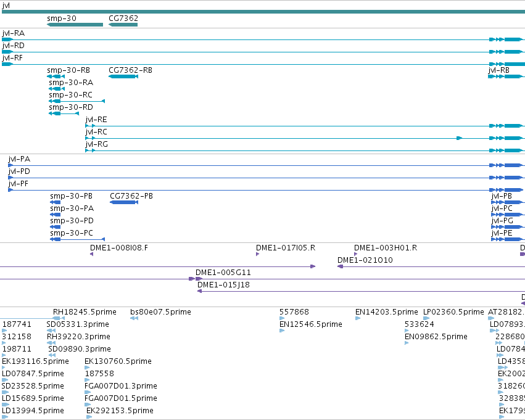Click the CG7362-PB protein label
The height and width of the screenshot is (420, 525).
(131, 196)
